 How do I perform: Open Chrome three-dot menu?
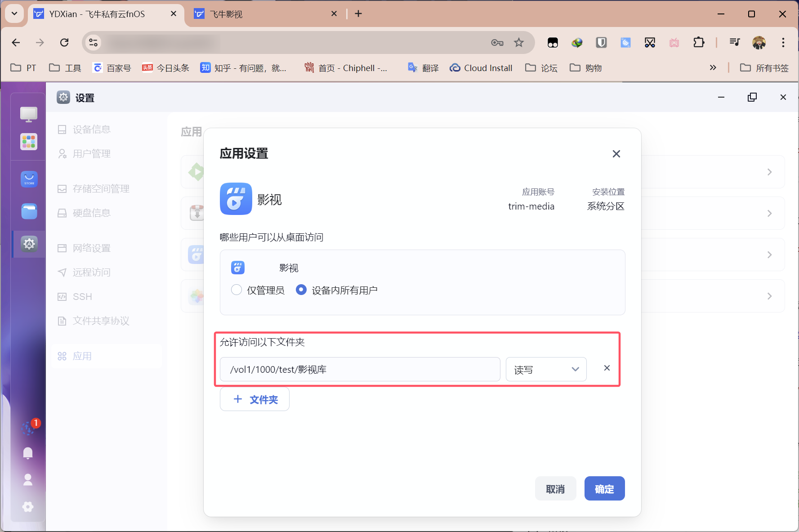(x=783, y=42)
